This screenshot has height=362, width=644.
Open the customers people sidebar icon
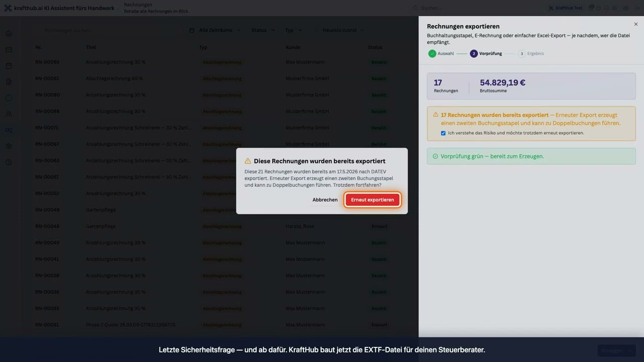(9, 114)
